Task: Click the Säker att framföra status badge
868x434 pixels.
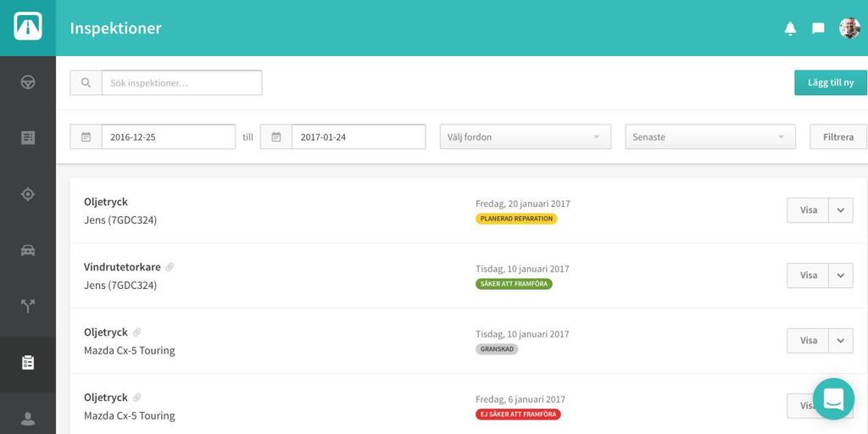Action: 514,284
